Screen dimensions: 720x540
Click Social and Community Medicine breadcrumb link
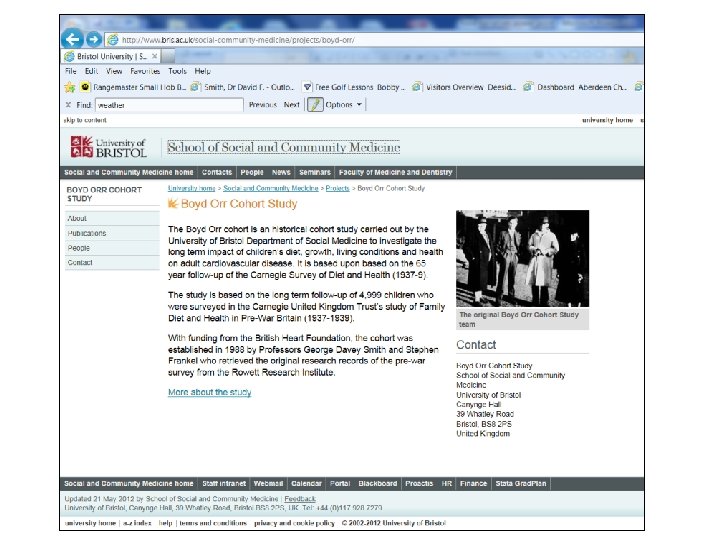(271, 188)
